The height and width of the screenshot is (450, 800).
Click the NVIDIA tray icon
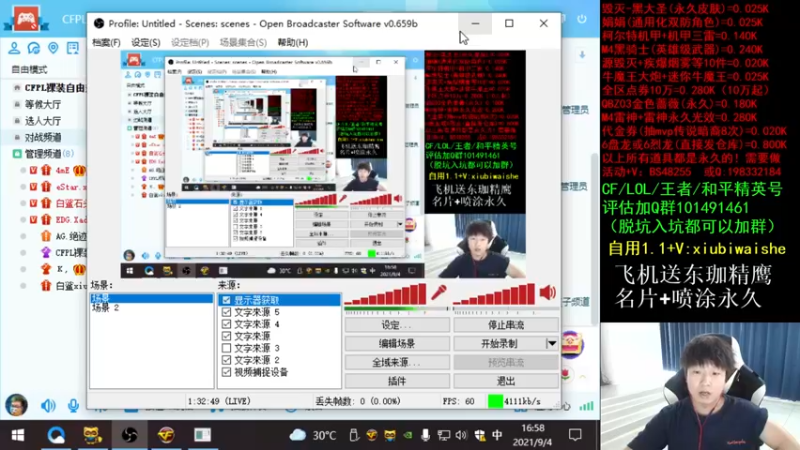(408, 435)
